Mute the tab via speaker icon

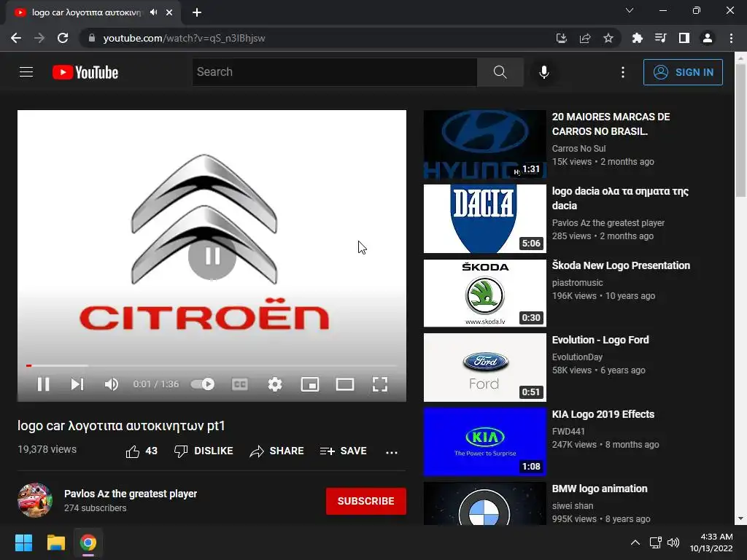pos(153,12)
